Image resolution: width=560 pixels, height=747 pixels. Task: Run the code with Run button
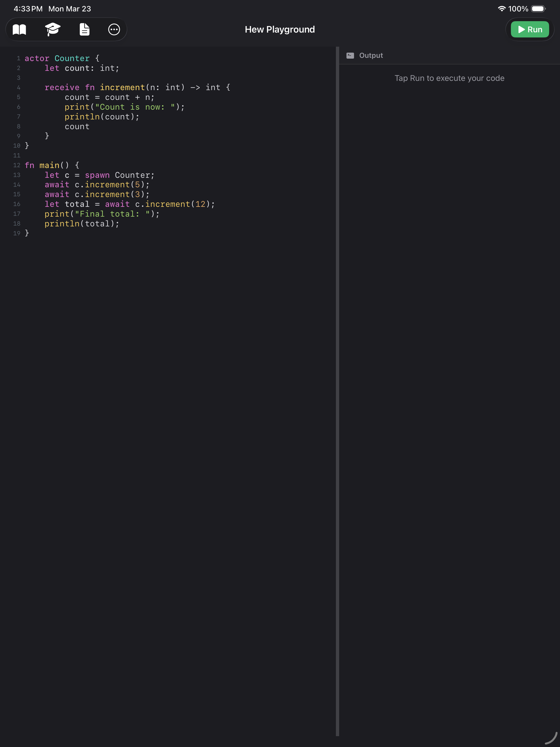(530, 30)
